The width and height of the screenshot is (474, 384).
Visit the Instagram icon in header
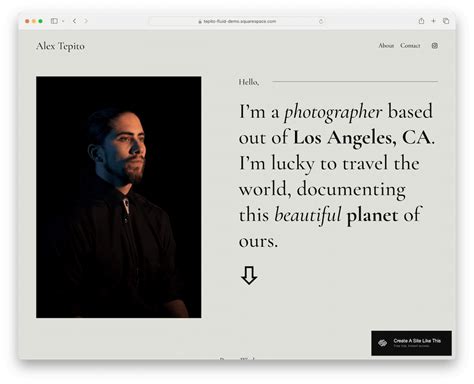click(435, 46)
